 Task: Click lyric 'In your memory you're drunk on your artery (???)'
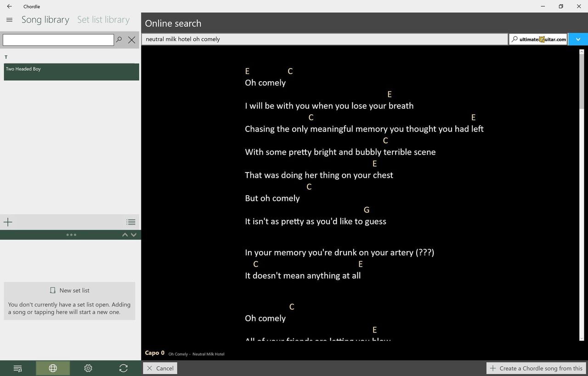point(339,253)
